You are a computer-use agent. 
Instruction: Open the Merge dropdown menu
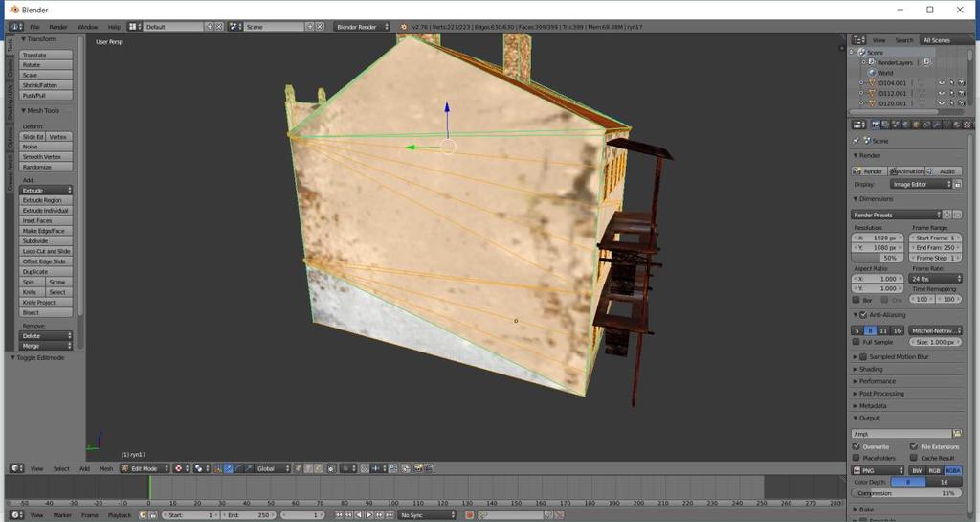pyautogui.click(x=46, y=346)
